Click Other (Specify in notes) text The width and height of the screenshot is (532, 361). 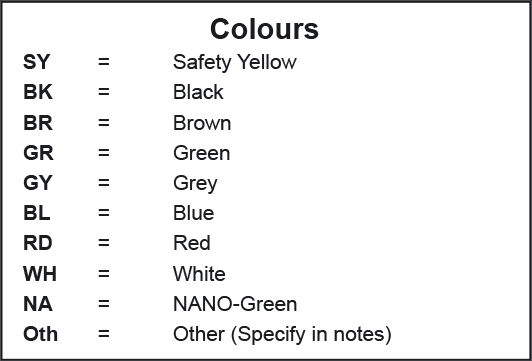282,335
